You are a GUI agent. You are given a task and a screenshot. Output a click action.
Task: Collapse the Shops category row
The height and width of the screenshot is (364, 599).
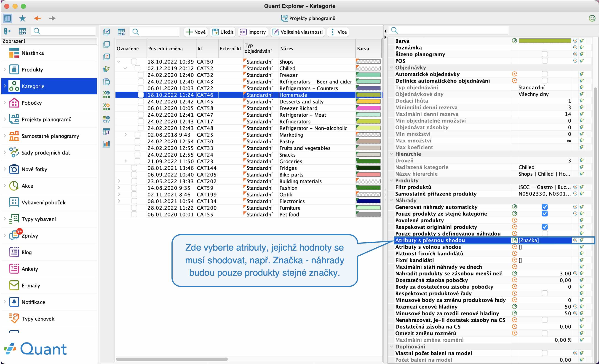tap(119, 62)
